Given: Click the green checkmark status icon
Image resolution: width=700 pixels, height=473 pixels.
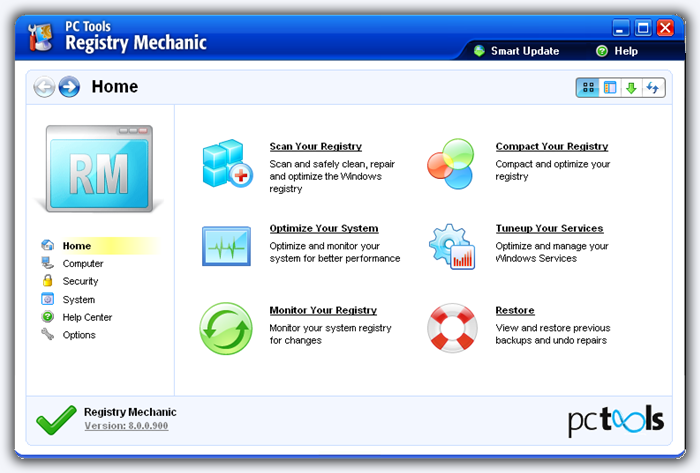Looking at the screenshot, I should 56,419.
